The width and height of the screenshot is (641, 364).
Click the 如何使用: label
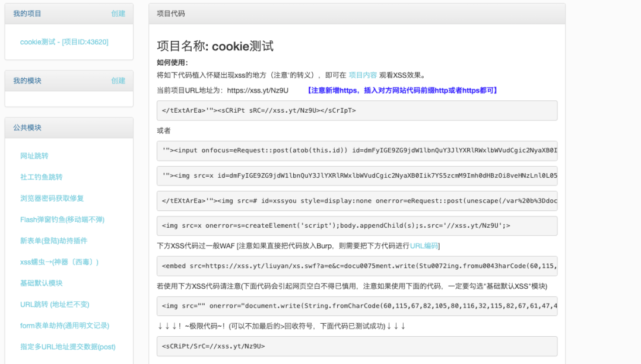point(173,62)
